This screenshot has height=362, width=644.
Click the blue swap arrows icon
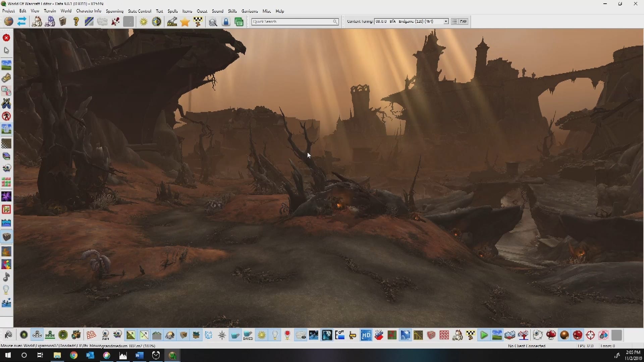tap(22, 22)
